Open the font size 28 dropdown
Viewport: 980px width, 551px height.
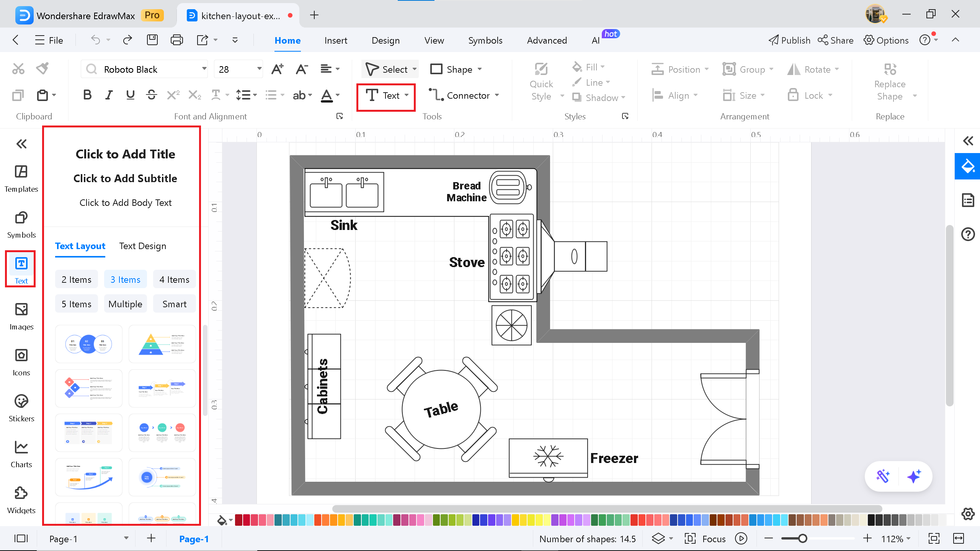(259, 69)
